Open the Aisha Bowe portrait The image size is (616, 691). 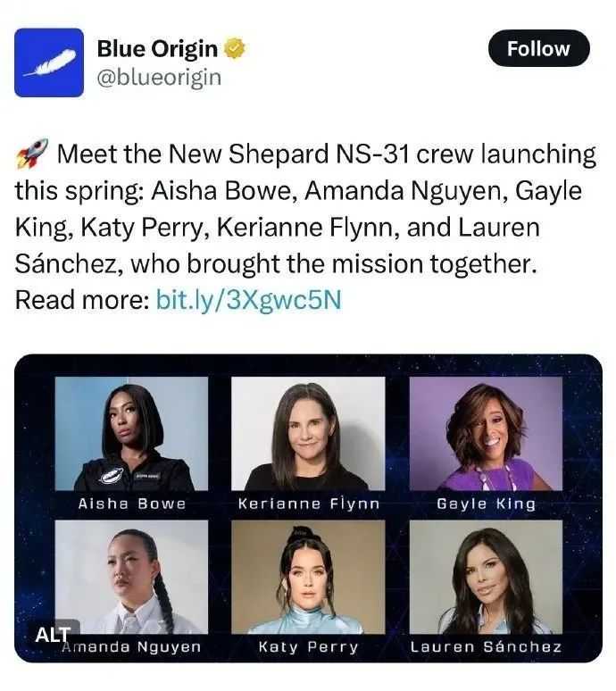coord(131,434)
